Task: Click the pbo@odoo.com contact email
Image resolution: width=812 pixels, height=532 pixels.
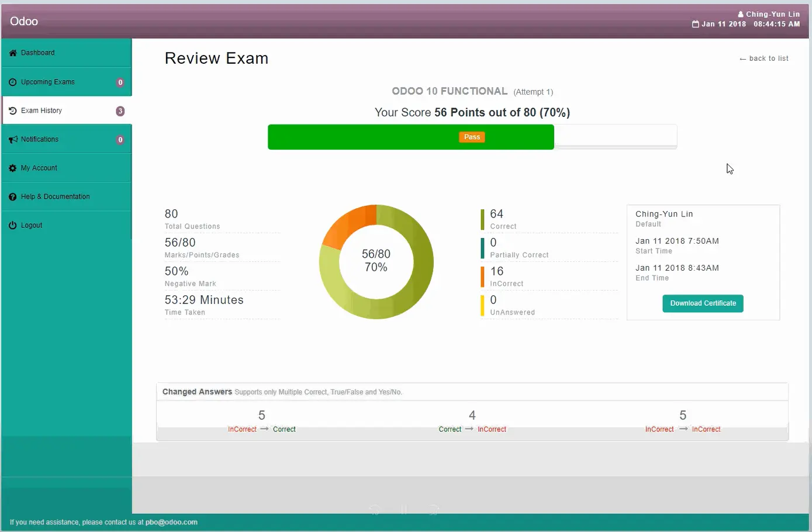Action: 171,522
